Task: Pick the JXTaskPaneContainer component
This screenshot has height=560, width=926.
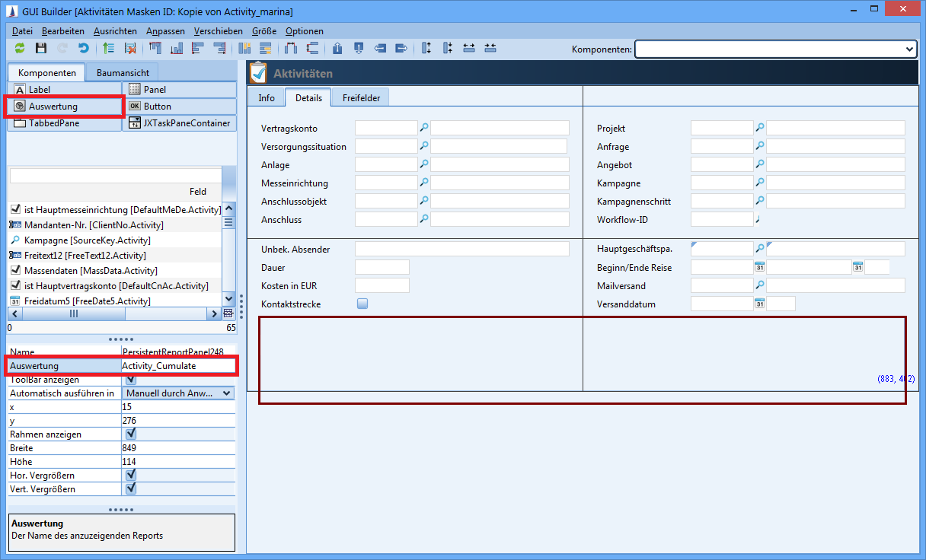Action: click(180, 123)
